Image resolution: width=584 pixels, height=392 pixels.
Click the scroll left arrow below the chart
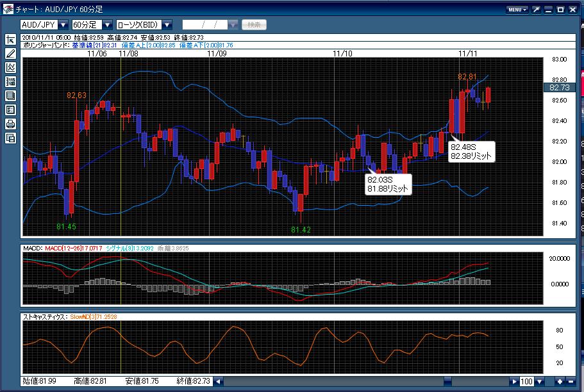[x=219, y=381]
